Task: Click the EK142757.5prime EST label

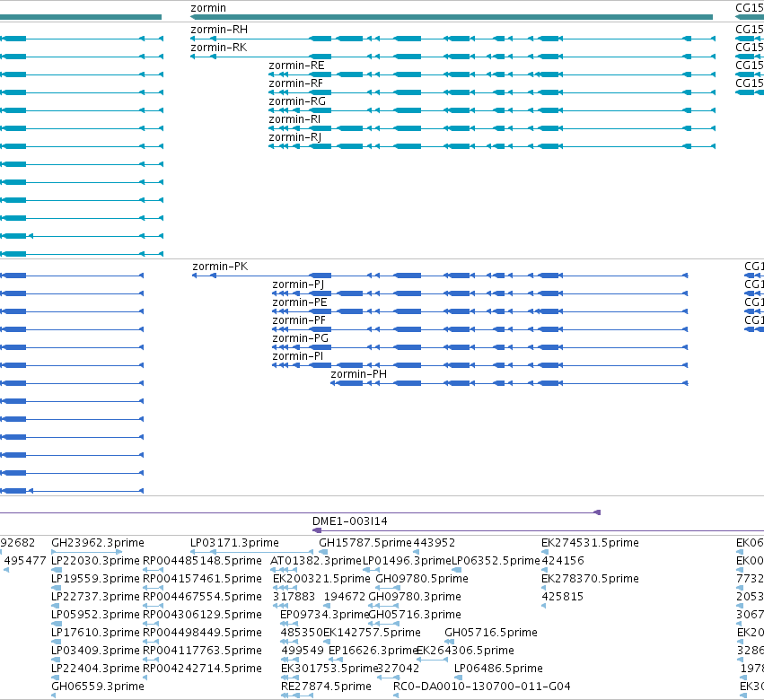Action: point(372,633)
